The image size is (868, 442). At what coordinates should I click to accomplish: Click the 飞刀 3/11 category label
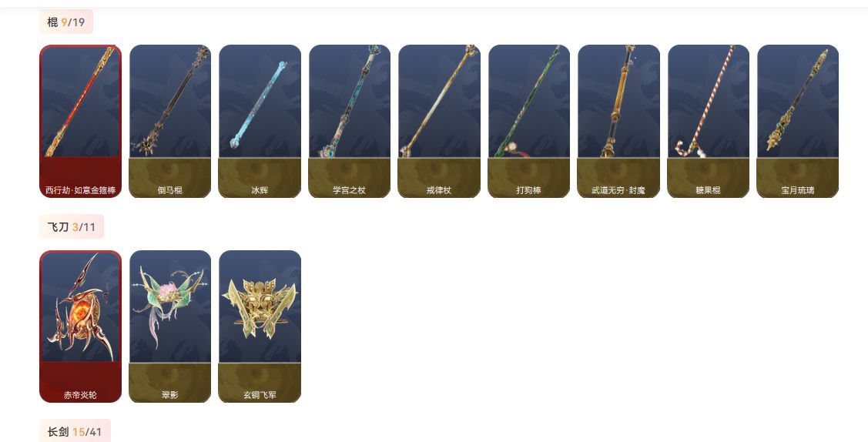point(72,227)
